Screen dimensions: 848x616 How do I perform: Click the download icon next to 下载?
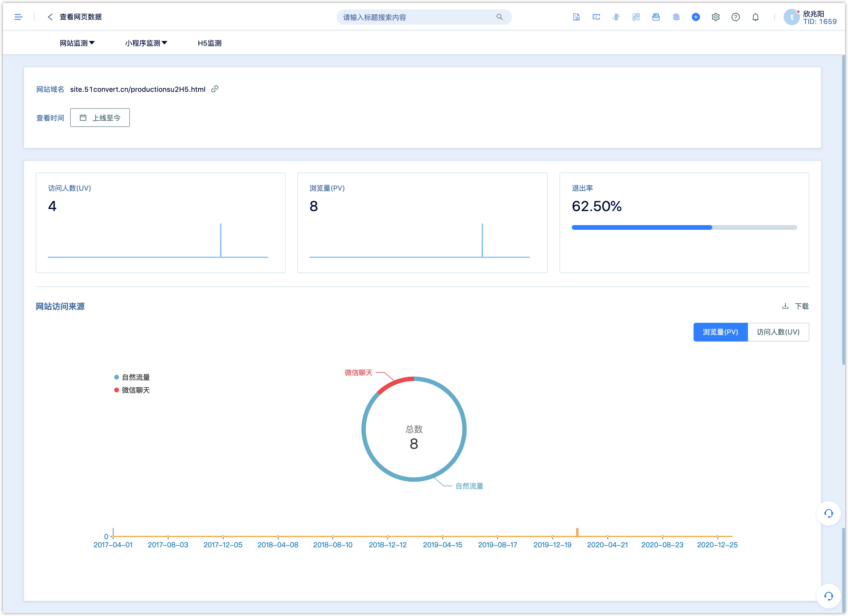click(785, 306)
